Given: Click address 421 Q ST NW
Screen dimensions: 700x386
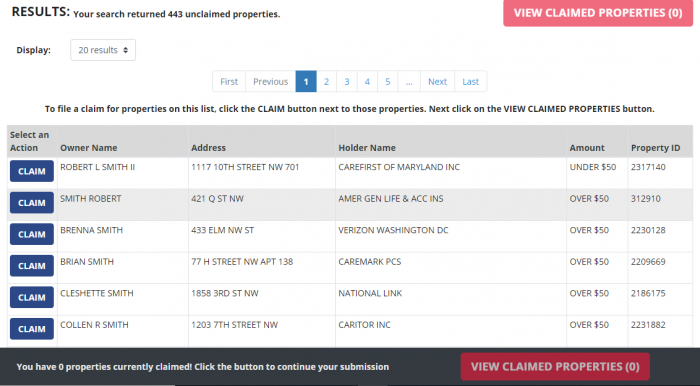Looking at the screenshot, I should [217, 199].
